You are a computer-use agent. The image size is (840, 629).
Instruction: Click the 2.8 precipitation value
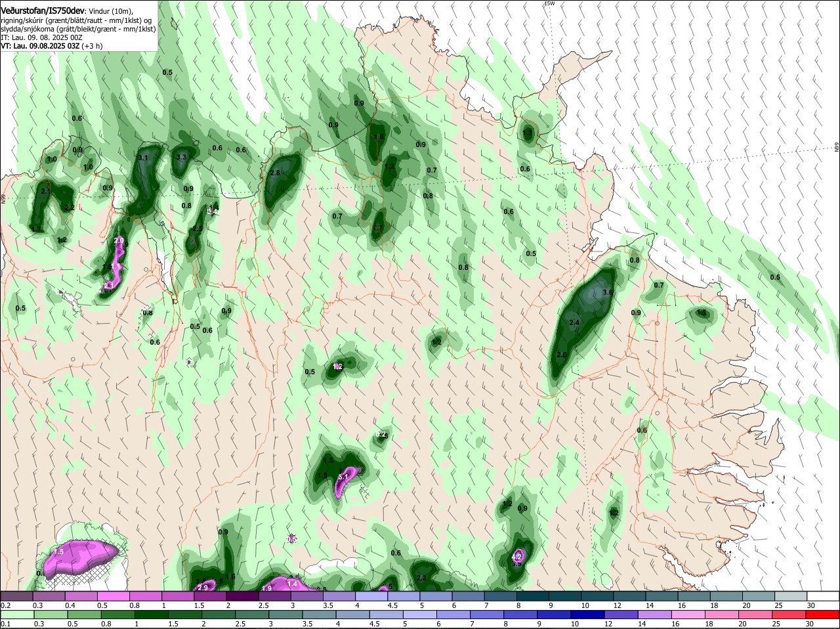[275, 173]
